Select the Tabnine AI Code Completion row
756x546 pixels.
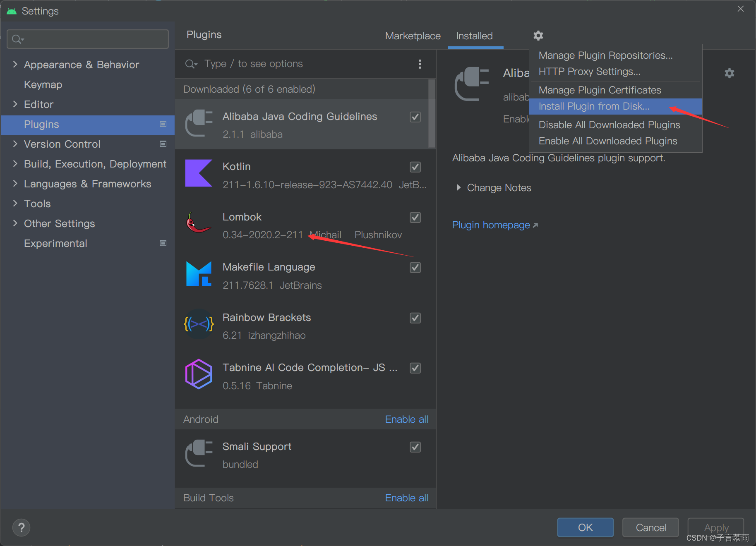[305, 376]
